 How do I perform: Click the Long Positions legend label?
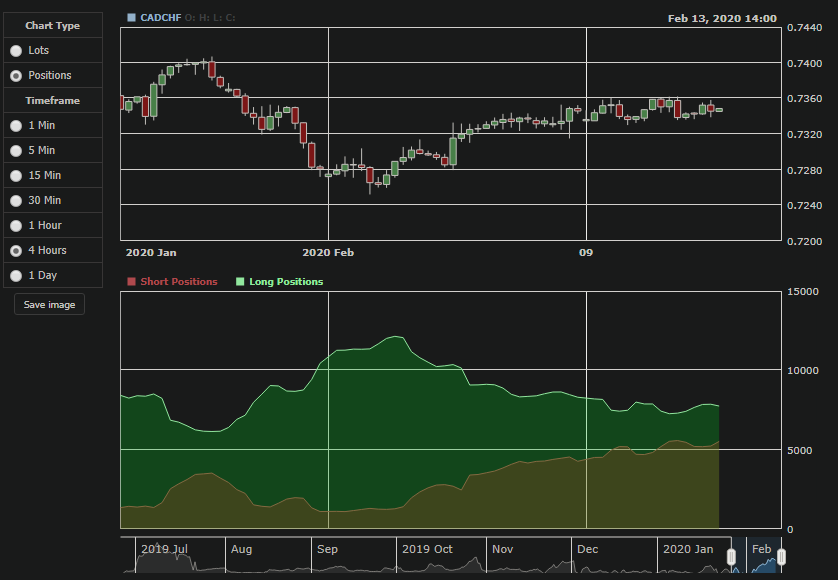click(286, 282)
